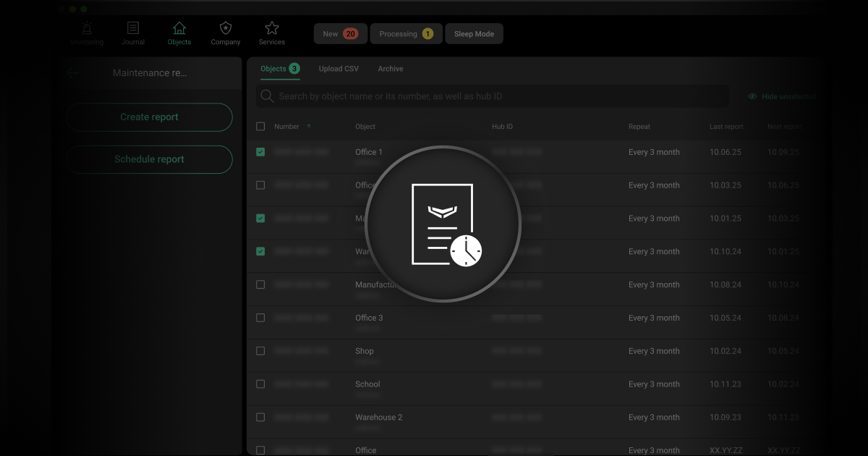
Task: Toggle the select-all header checkbox
Action: coord(260,127)
